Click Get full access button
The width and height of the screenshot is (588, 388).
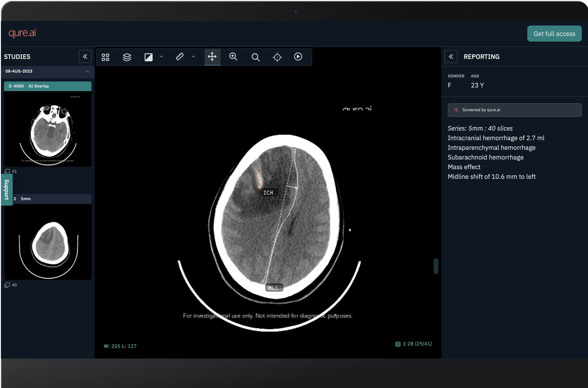click(x=554, y=33)
